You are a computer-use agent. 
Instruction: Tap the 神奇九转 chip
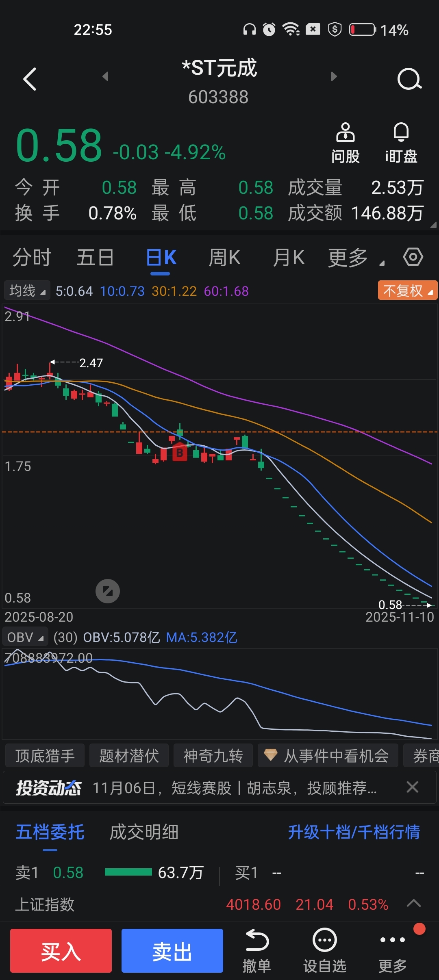pyautogui.click(x=213, y=756)
